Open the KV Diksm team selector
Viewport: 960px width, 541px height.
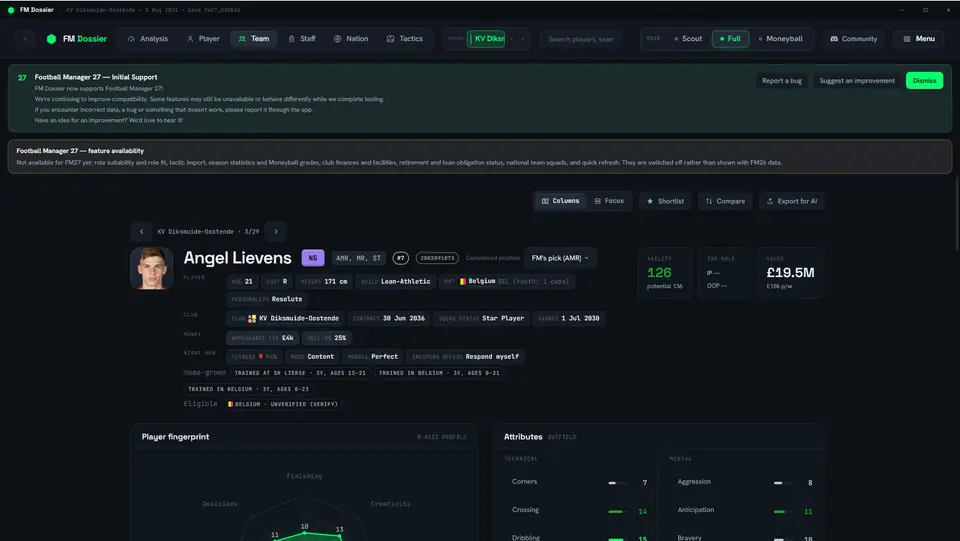coord(486,39)
